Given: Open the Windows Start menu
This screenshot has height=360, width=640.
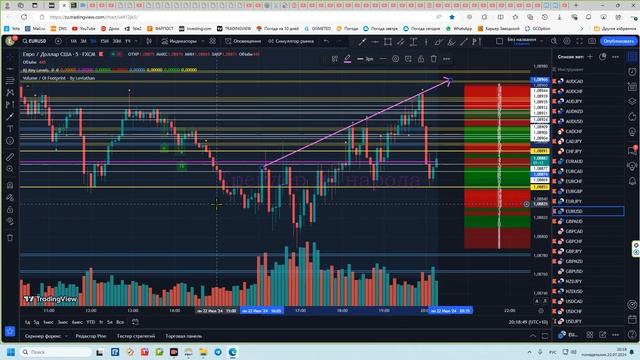Looking at the screenshot, I should [x=11, y=352].
